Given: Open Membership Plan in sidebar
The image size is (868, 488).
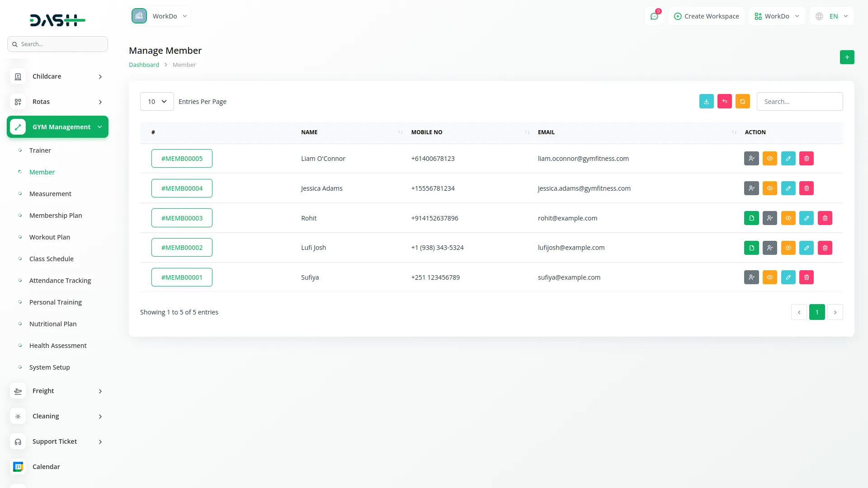Looking at the screenshot, I should coord(56,216).
